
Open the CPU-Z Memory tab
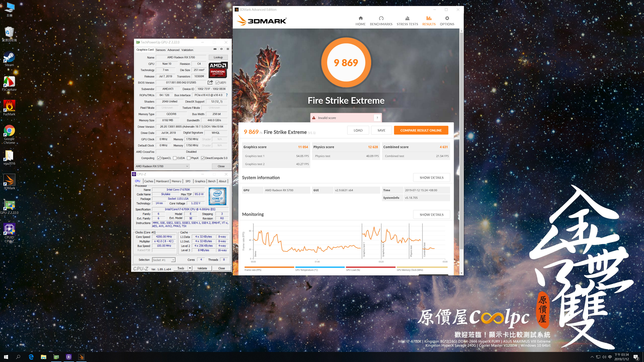pos(176,181)
